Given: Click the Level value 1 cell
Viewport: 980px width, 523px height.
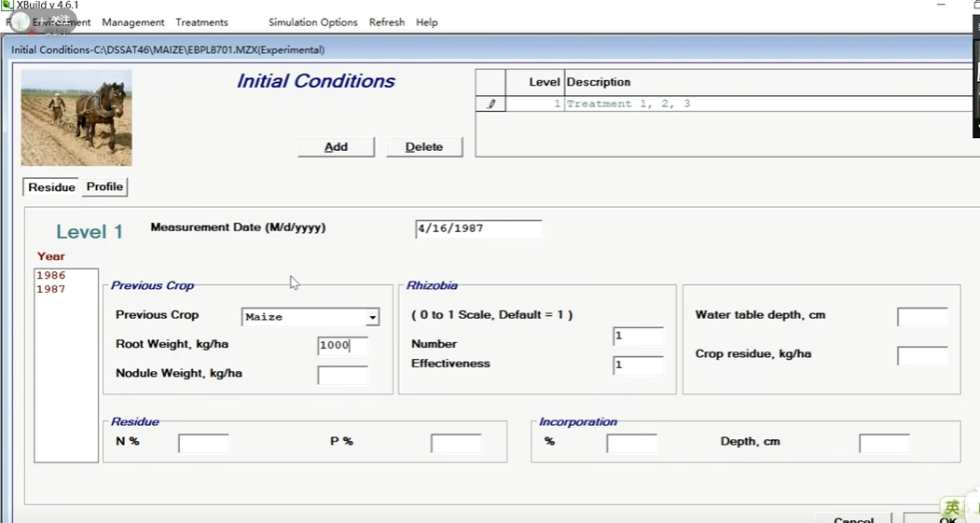Looking at the screenshot, I should [535, 103].
